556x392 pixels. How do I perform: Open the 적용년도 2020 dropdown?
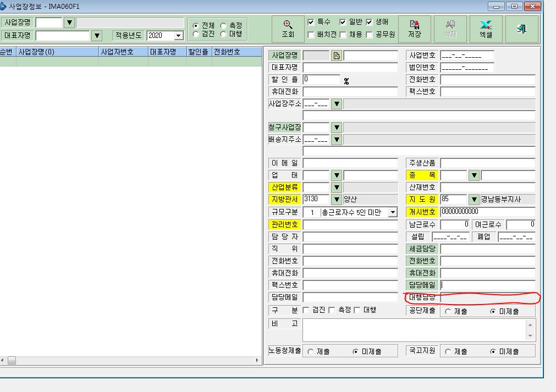[179, 35]
